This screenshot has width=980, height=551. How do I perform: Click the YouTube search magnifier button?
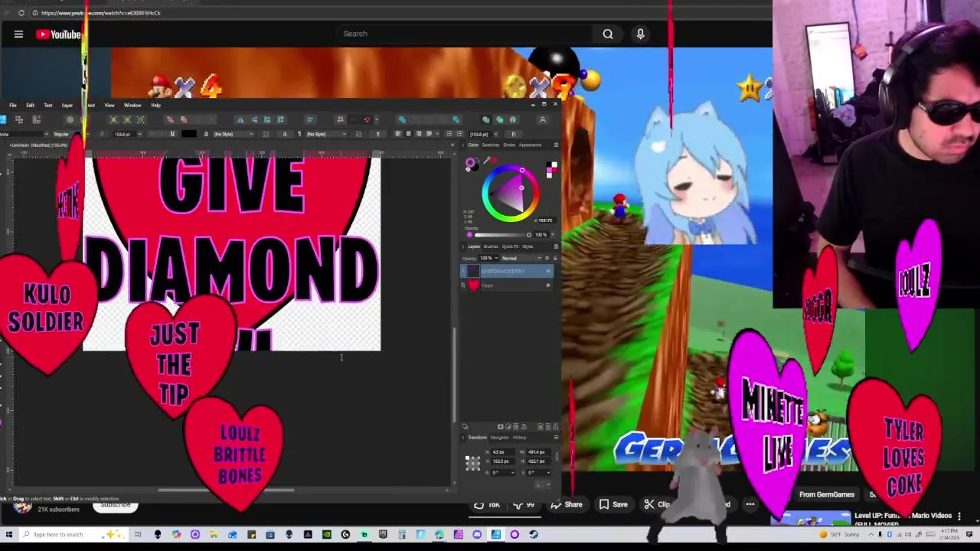[x=608, y=34]
